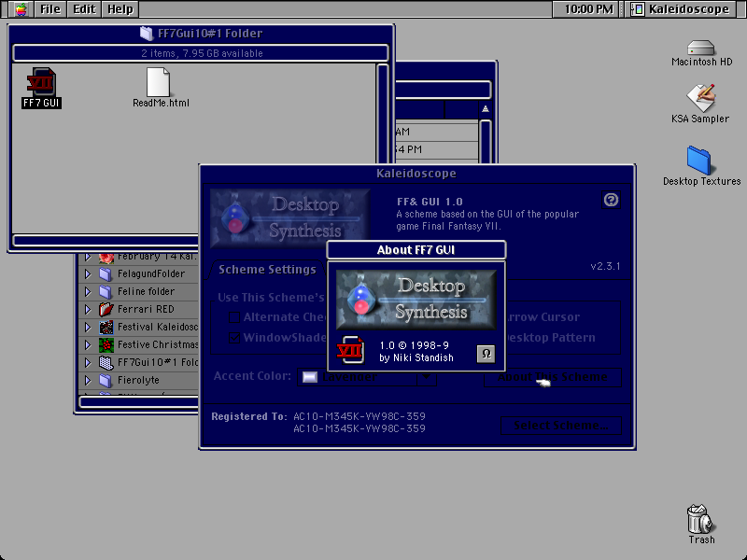This screenshot has height=560, width=747.
Task: Click the "FF& GUI 1.0" scheme title
Action: pyautogui.click(x=430, y=202)
